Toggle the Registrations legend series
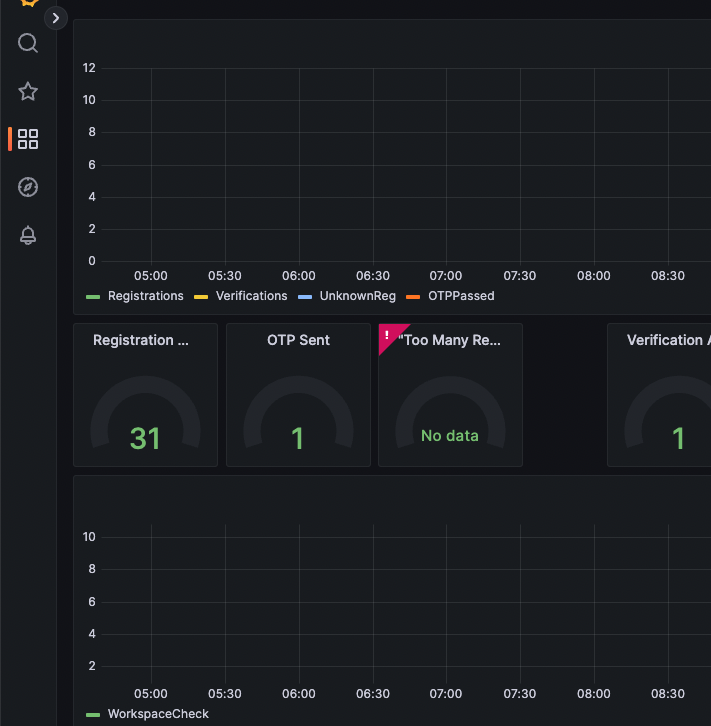This screenshot has width=711, height=726. 145,296
